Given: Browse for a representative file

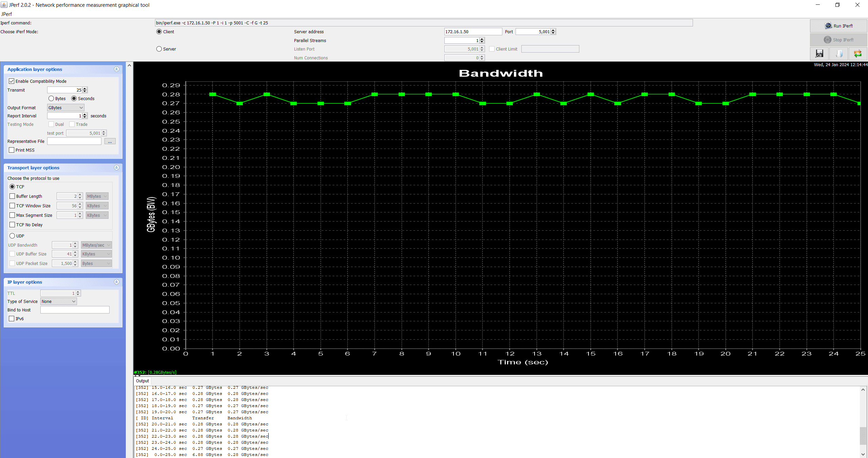Looking at the screenshot, I should (x=110, y=141).
